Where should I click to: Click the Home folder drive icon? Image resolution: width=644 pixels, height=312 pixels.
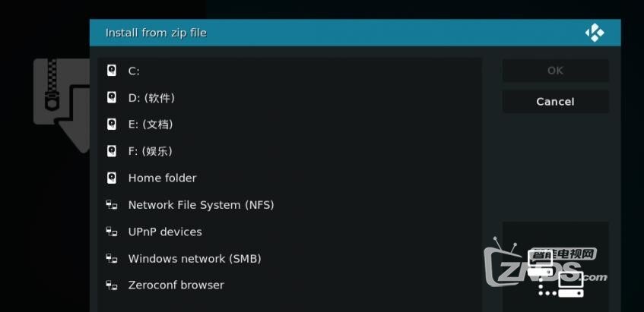[111, 178]
